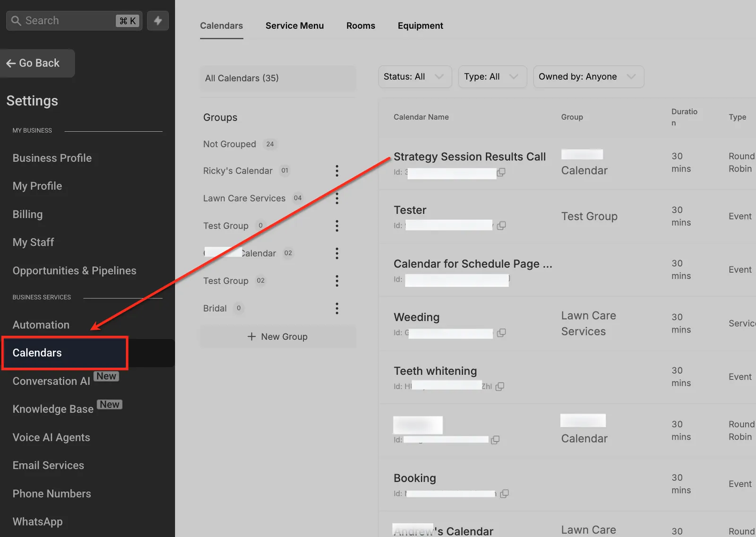756x537 pixels.
Task: Open three-dot menu for Test Group with 02 count
Action: coord(337,281)
